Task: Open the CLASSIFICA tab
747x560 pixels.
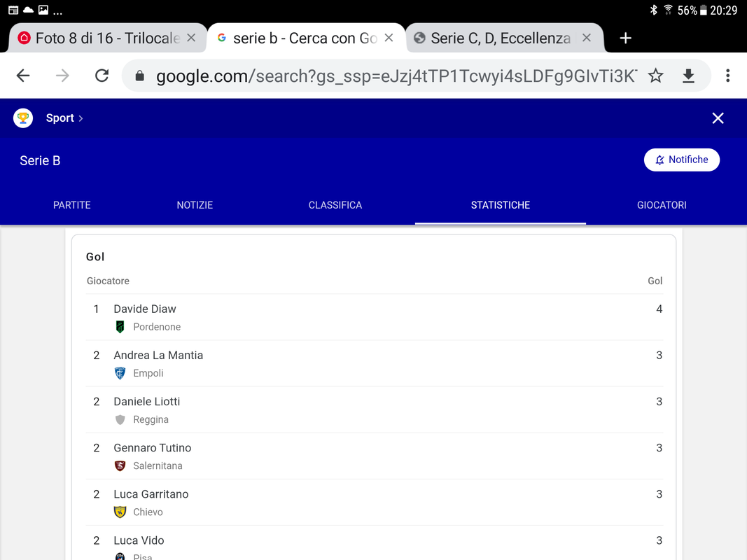Action: [x=335, y=205]
